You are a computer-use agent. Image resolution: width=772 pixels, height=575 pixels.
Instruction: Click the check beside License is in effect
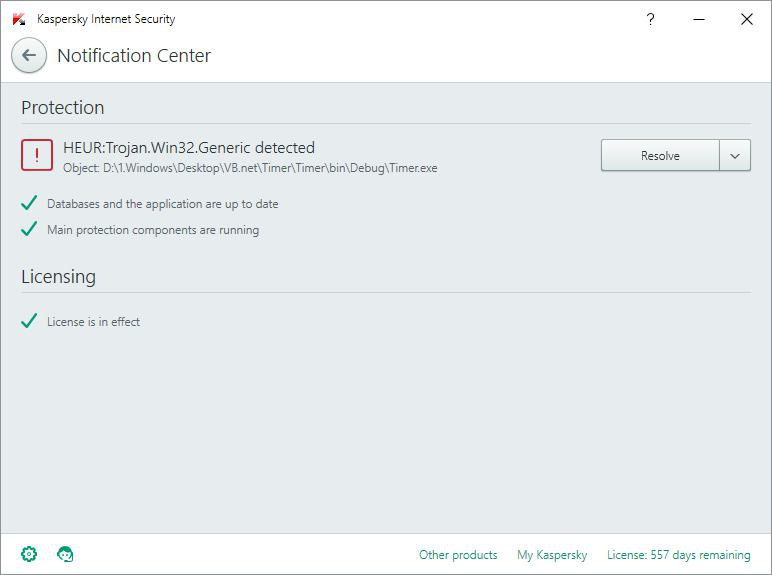(29, 320)
